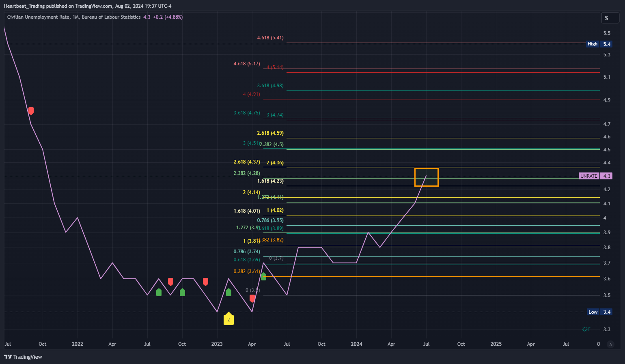Select the 0.618 (3.69) Fib label
Viewport: 625px width, 364px height.
pyautogui.click(x=247, y=260)
